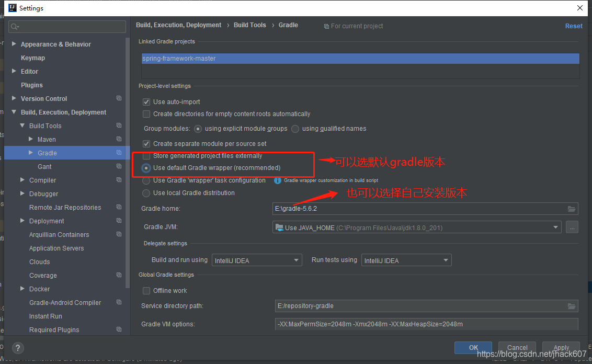Click the IntelliJ logo in the title bar
Viewport: 592px width, 364px height.
click(x=13, y=8)
